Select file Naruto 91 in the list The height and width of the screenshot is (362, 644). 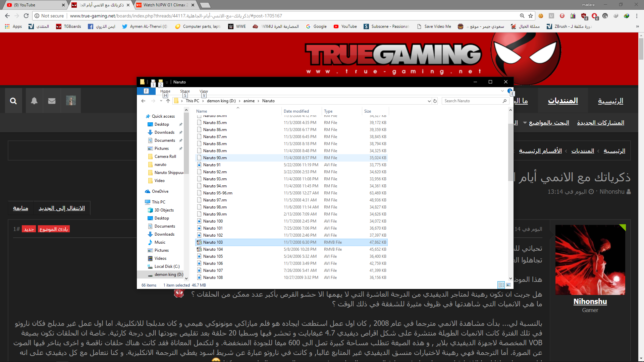tap(291, 165)
